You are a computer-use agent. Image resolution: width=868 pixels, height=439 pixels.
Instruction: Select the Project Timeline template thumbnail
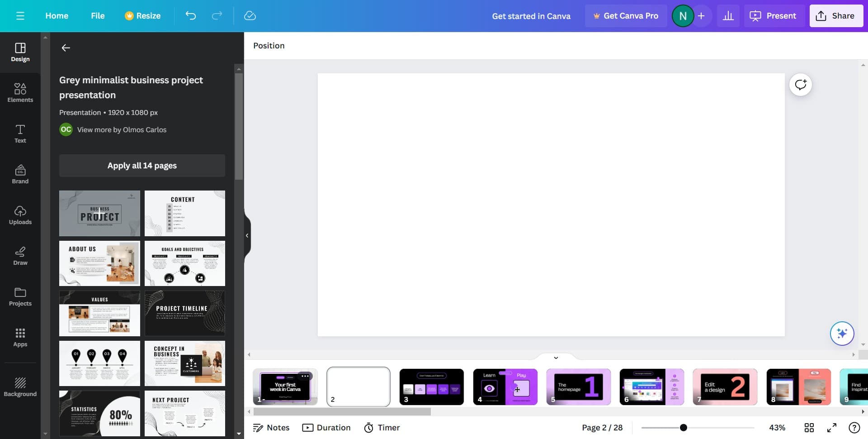184,313
